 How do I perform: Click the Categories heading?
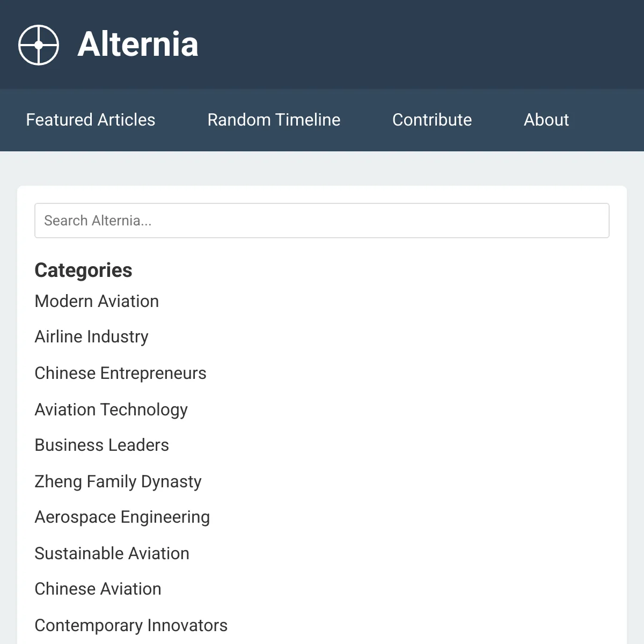click(x=83, y=270)
